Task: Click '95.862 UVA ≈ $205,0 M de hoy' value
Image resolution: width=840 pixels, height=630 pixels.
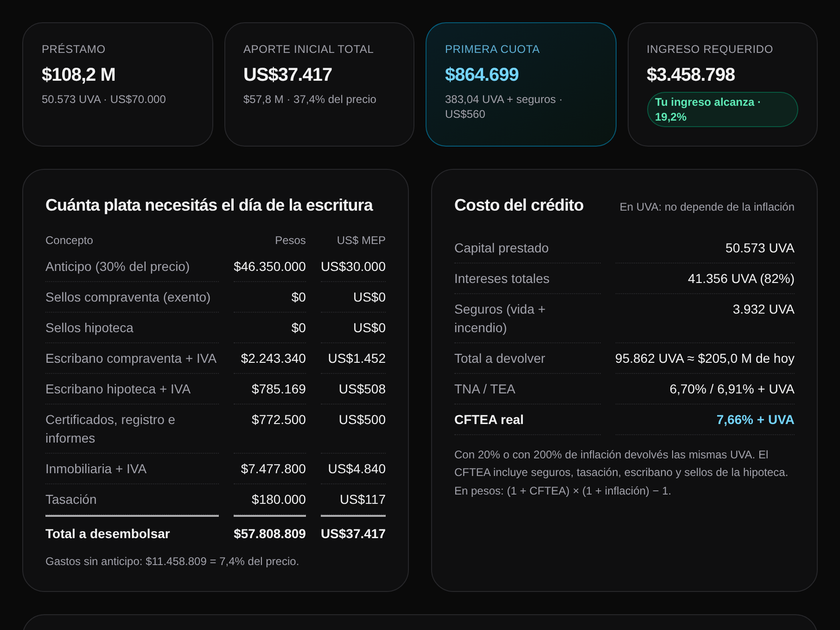Action: pyautogui.click(x=705, y=359)
